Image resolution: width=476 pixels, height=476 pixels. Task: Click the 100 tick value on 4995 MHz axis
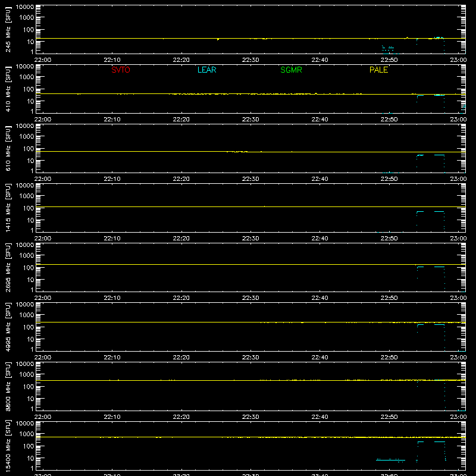tap(29, 327)
